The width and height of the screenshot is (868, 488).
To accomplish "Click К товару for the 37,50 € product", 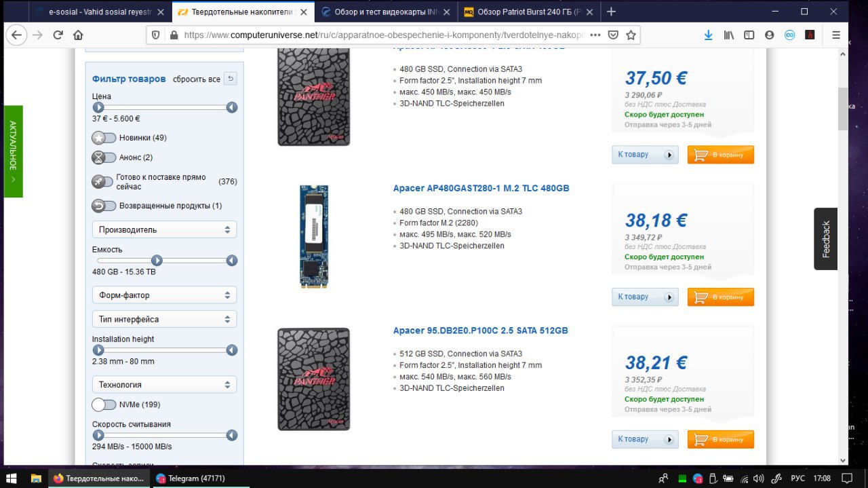I will pyautogui.click(x=645, y=155).
